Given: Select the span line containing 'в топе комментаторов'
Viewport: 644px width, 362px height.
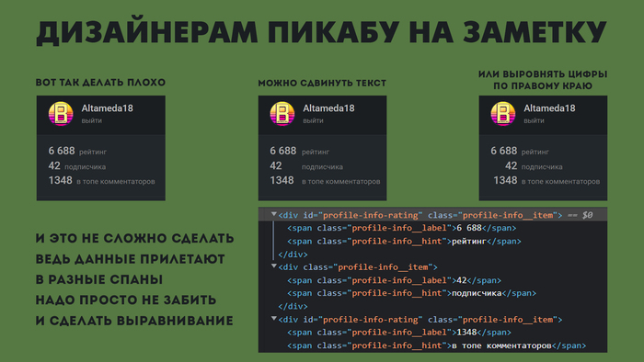Looking at the screenshot, I should tap(437, 345).
